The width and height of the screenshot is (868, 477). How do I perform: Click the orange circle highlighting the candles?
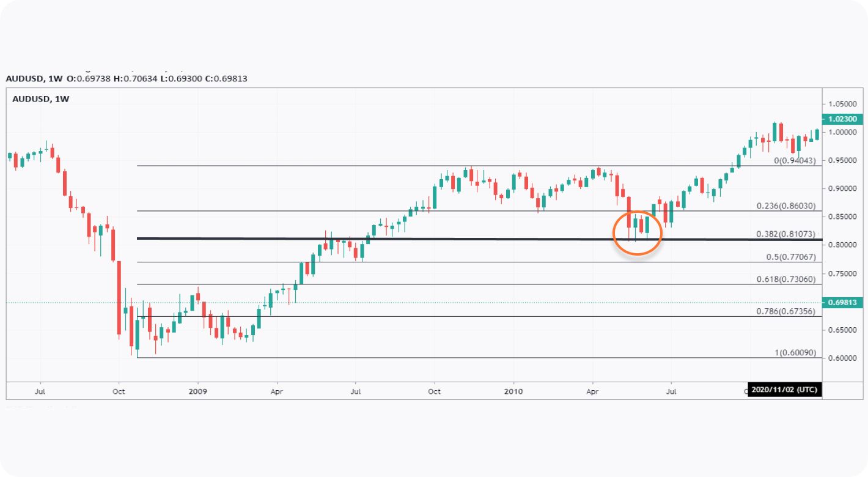(x=638, y=232)
